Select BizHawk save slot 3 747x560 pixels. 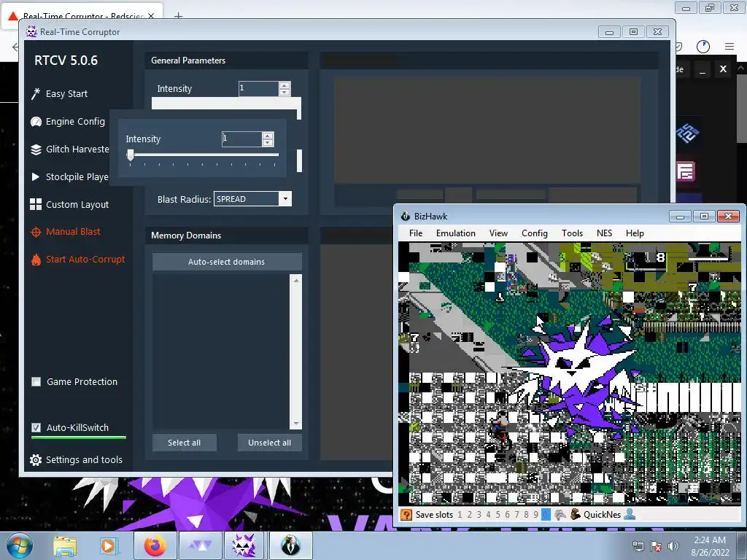point(479,515)
